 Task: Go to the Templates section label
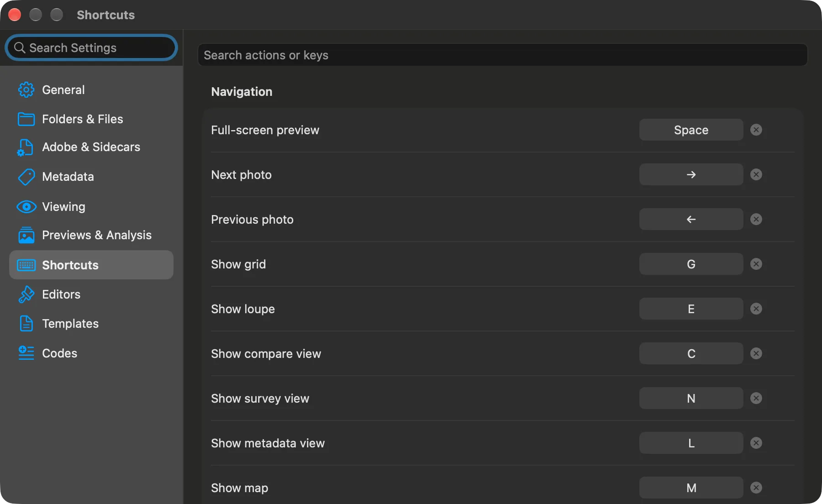point(70,324)
